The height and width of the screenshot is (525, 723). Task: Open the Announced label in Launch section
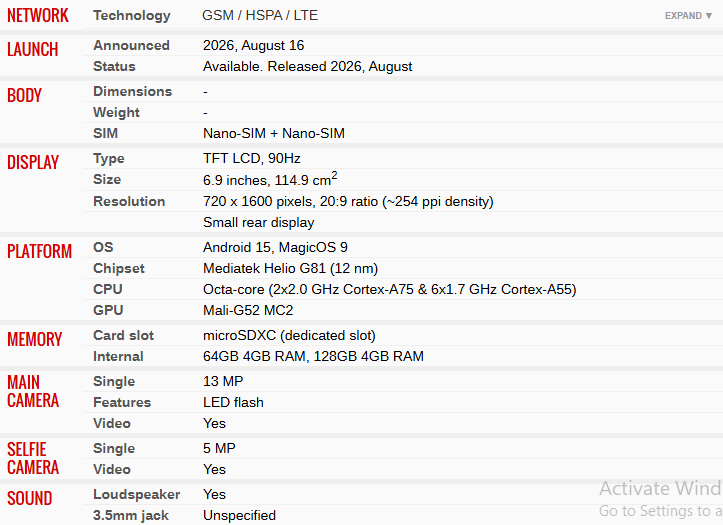point(131,45)
